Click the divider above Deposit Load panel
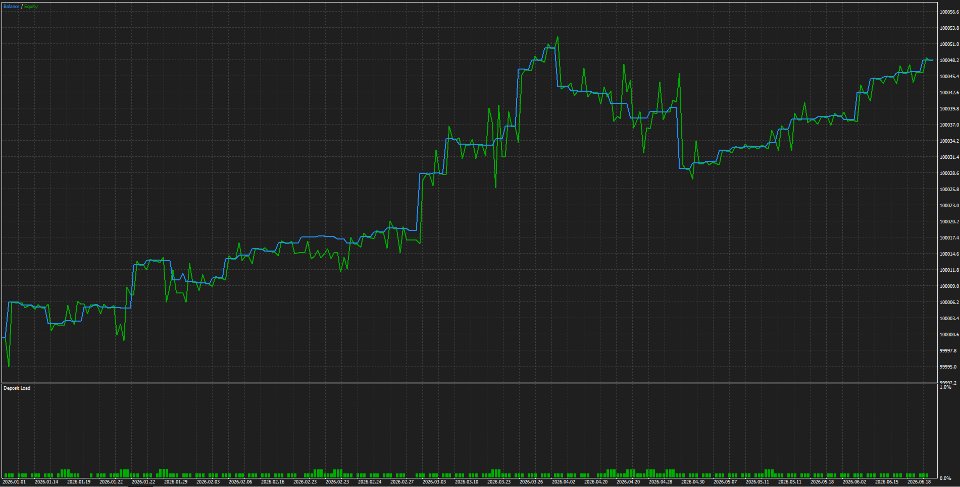 pyautogui.click(x=468, y=383)
